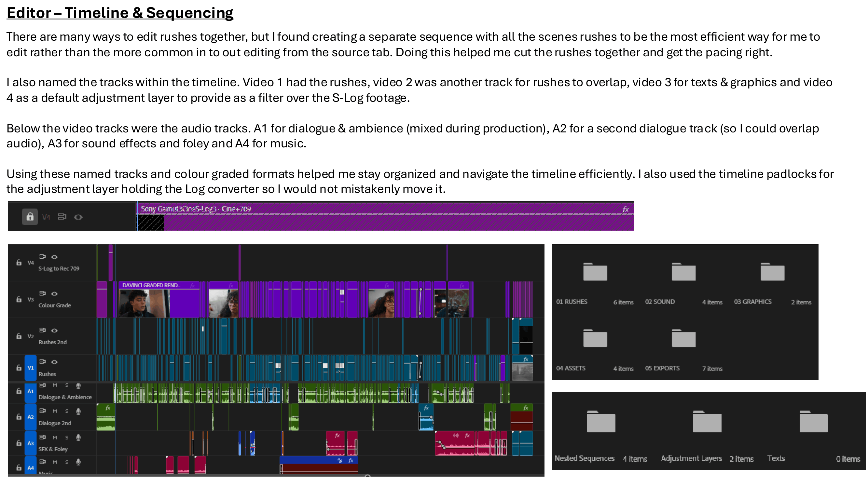Screen dimensions: 868x488
Task: Toggle sync lock on Rushes 2nd track
Action: pyautogui.click(x=42, y=330)
